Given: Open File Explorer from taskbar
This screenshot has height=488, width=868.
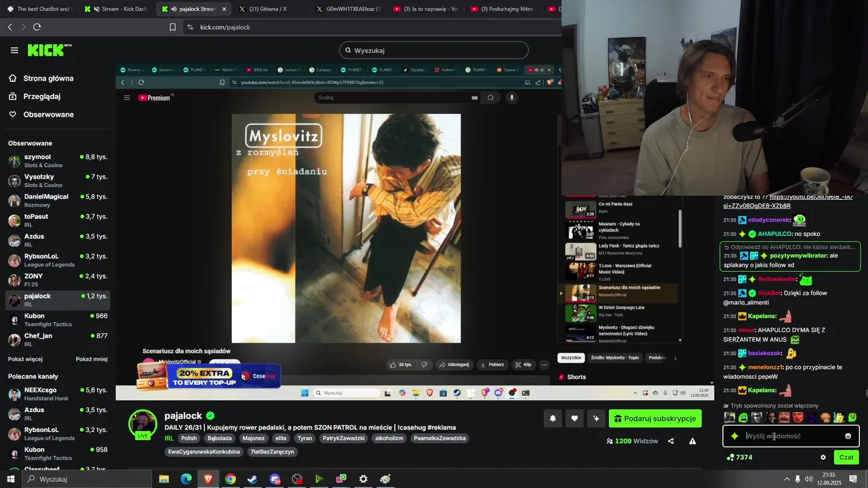Looking at the screenshot, I should (x=164, y=479).
